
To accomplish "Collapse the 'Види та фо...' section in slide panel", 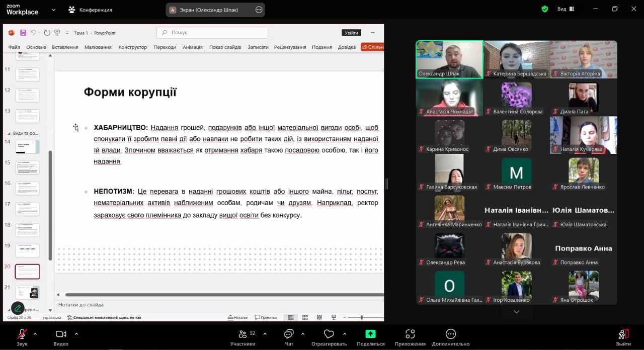I will click(x=9, y=133).
